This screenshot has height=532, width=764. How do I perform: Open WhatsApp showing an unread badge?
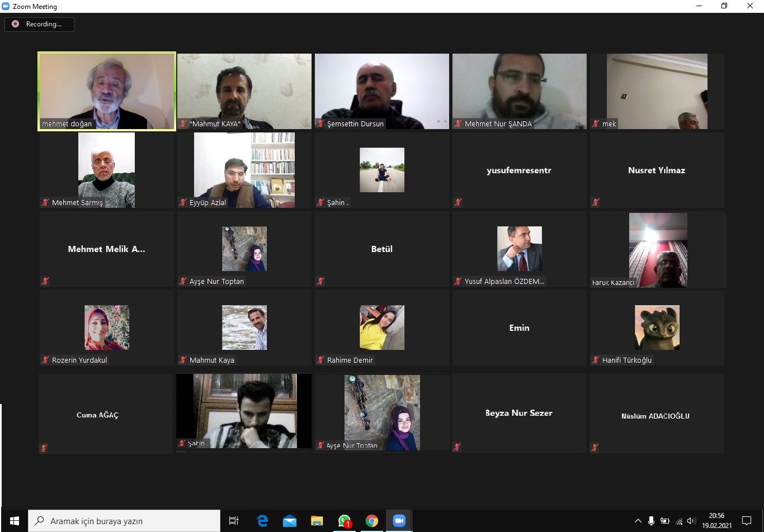pyautogui.click(x=345, y=521)
